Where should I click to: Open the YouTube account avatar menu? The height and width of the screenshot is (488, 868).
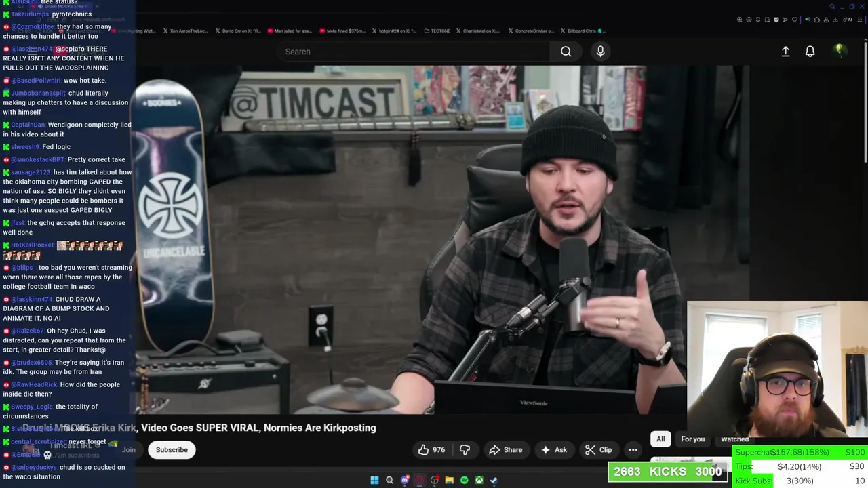click(839, 51)
